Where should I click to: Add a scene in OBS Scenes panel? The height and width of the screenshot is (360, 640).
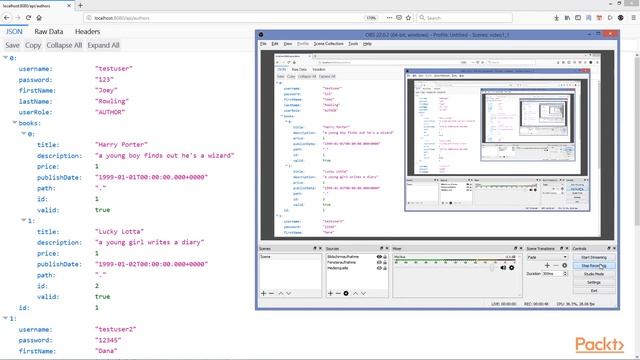(x=263, y=293)
